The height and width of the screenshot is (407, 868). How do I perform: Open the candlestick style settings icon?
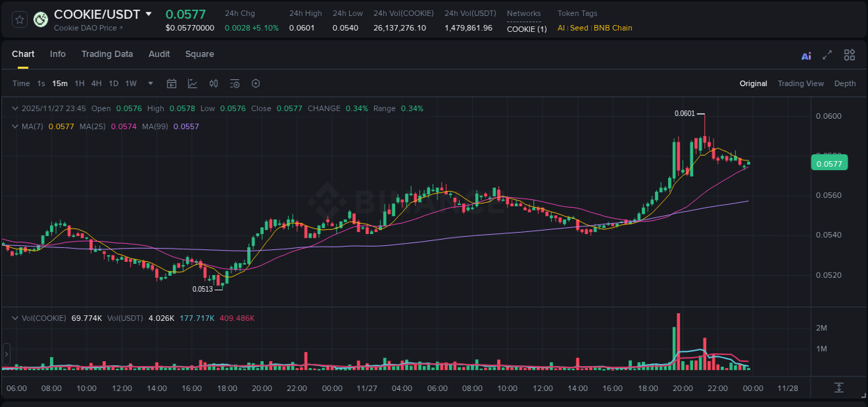click(213, 83)
